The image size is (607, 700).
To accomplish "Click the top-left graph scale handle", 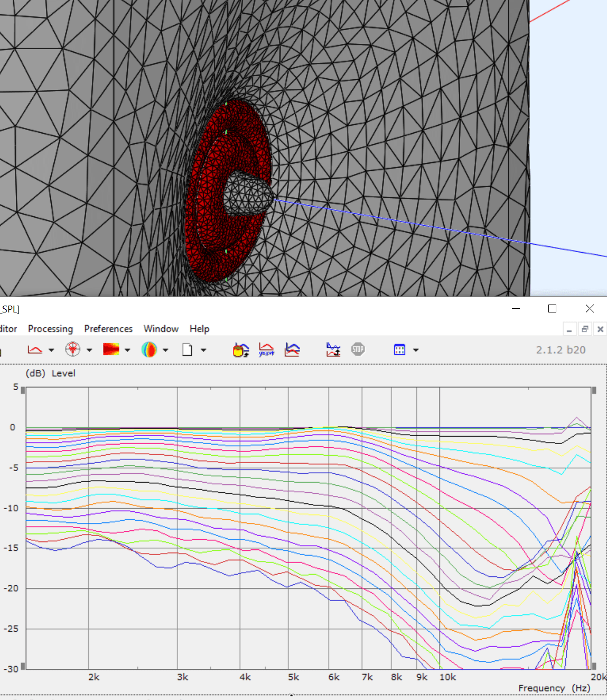I will click(x=23, y=391).
